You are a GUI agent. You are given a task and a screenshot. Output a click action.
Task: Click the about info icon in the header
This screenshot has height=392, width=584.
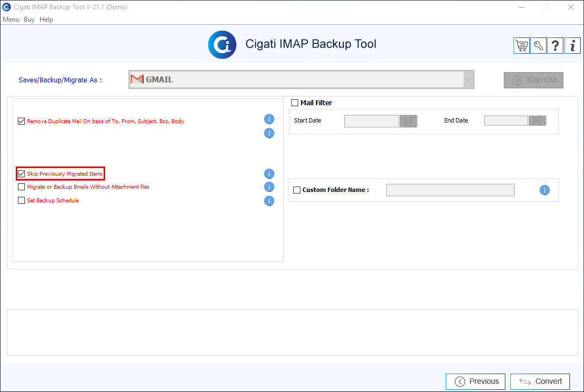[573, 46]
